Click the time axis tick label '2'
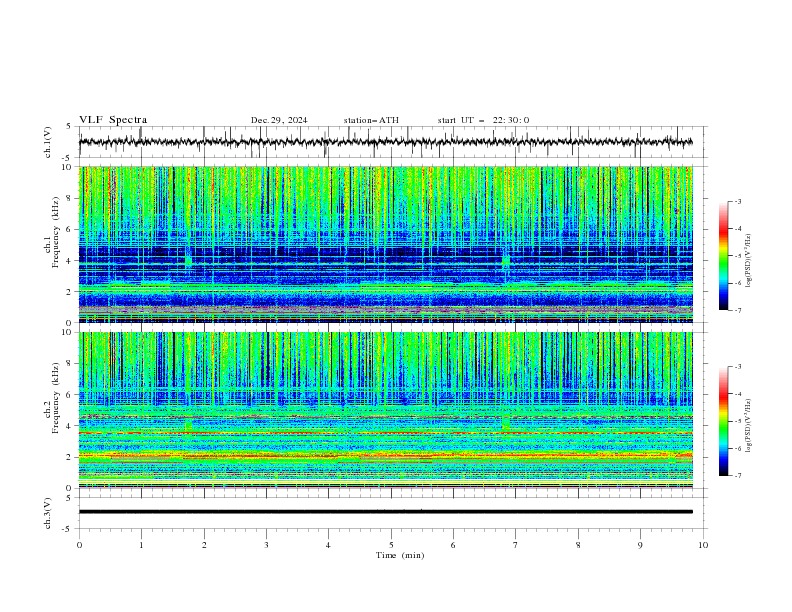The image size is (792, 612). tap(204, 545)
